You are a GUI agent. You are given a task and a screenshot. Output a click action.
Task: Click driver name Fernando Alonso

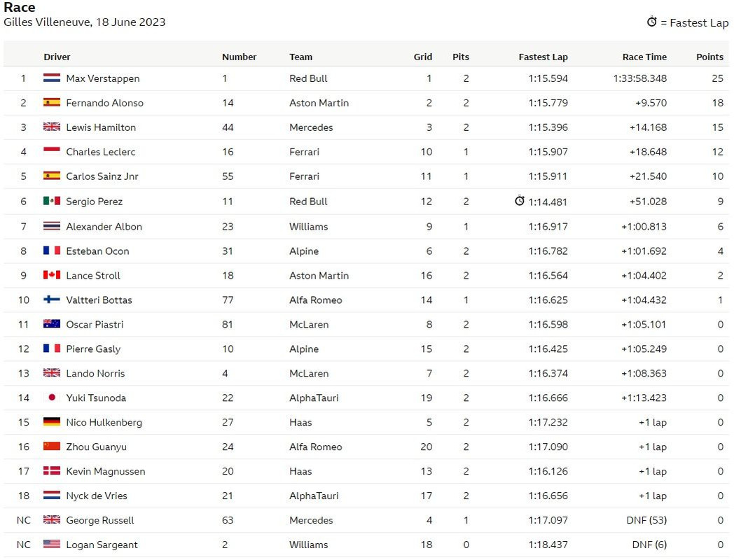point(104,103)
